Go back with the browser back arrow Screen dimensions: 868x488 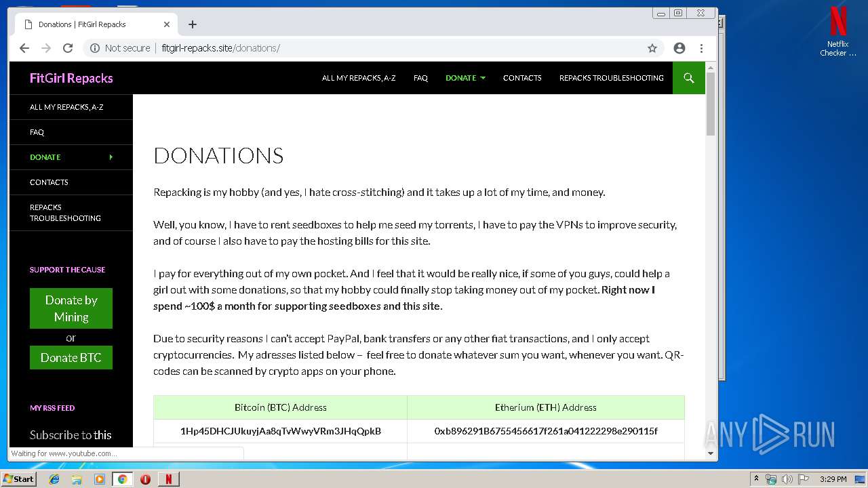pyautogui.click(x=24, y=48)
